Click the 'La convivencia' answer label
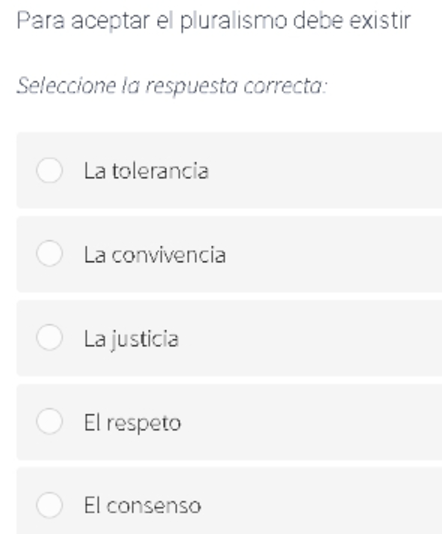The image size is (442, 534). [x=155, y=254]
